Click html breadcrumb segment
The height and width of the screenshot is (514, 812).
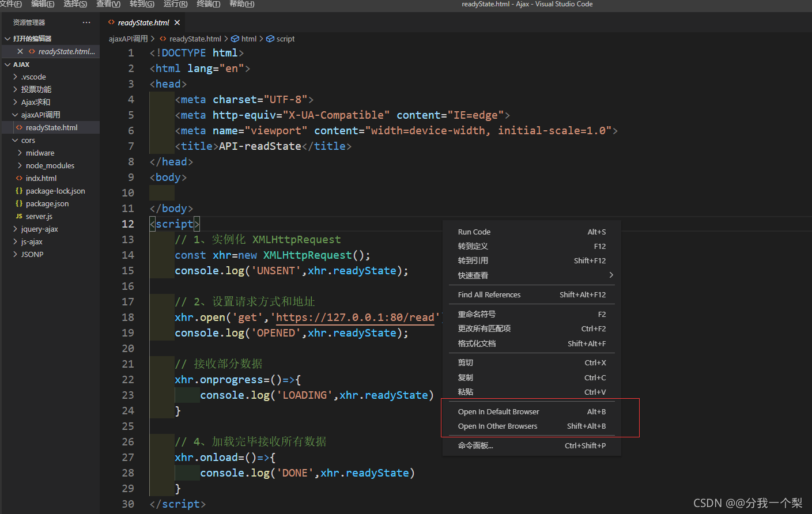pos(249,39)
